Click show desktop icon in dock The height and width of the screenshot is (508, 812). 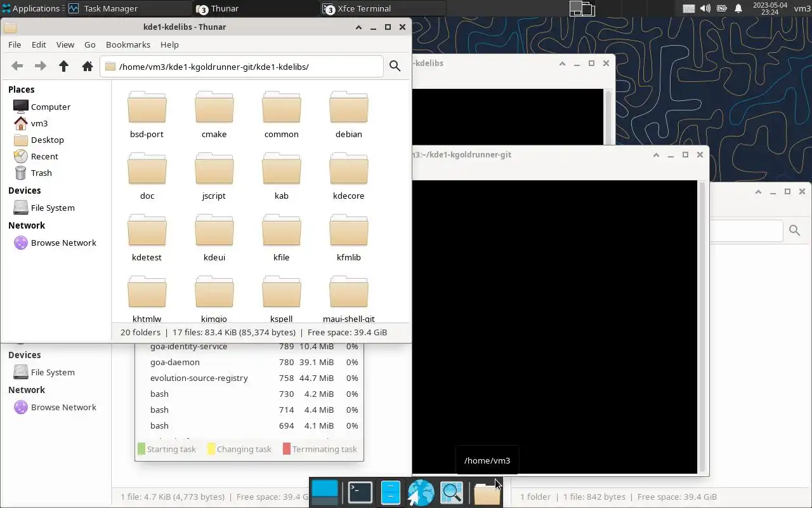tap(325, 493)
